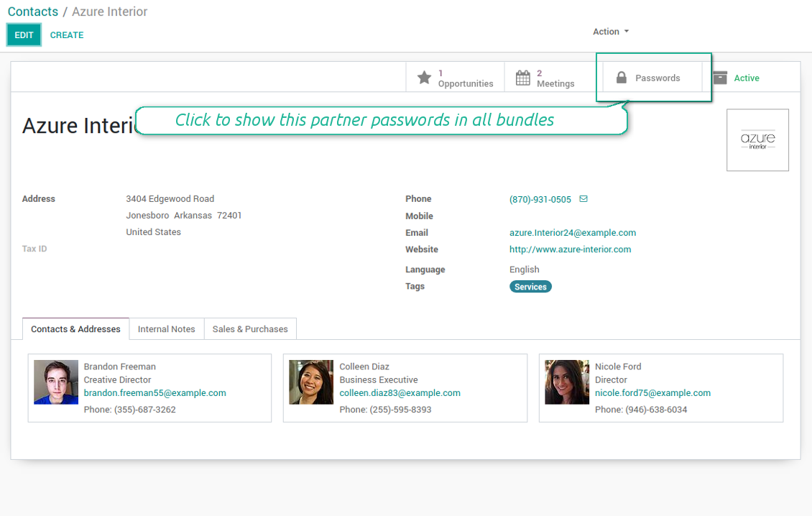Click the EDIT button

click(x=24, y=35)
